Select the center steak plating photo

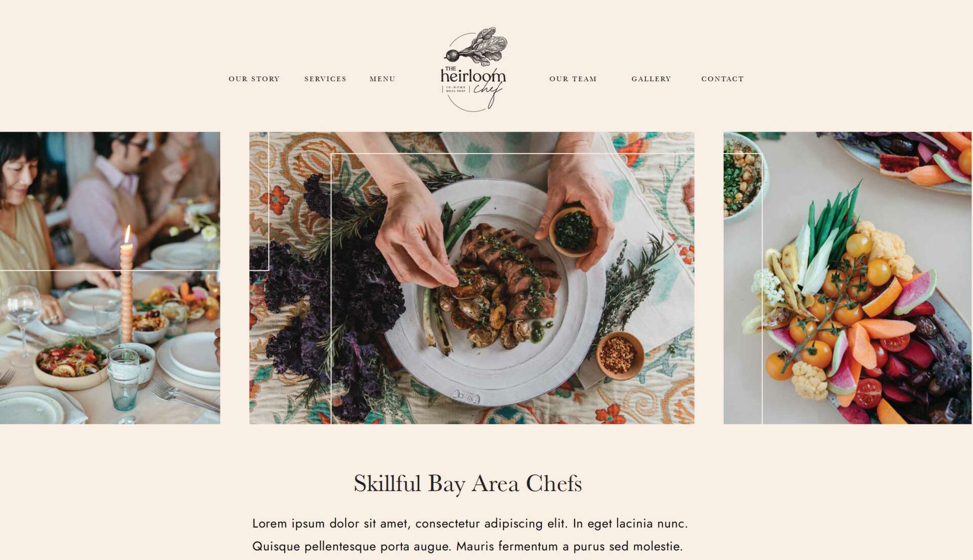pyautogui.click(x=472, y=278)
